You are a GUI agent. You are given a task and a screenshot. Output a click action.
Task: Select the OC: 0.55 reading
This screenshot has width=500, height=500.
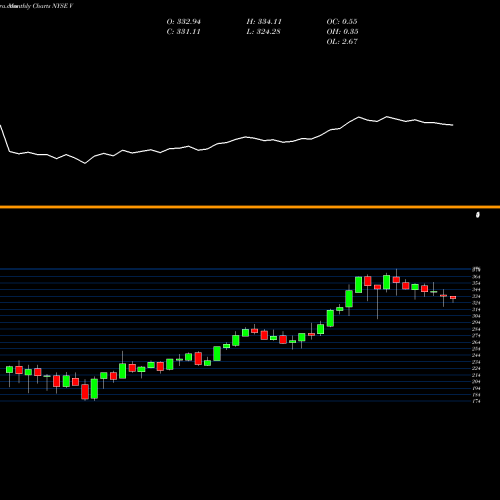pos(342,22)
